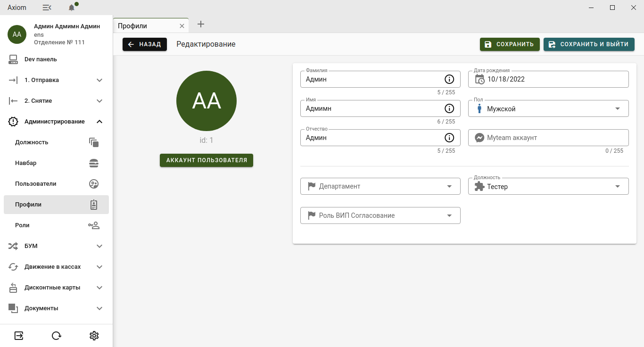644x347 pixels.
Task: Select Профили menu item
Action: [x=56, y=205]
